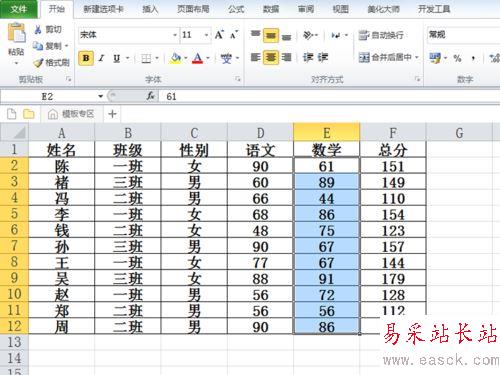The height and width of the screenshot is (375, 500).
Task: Click the top vertical align icon
Action: (255, 35)
